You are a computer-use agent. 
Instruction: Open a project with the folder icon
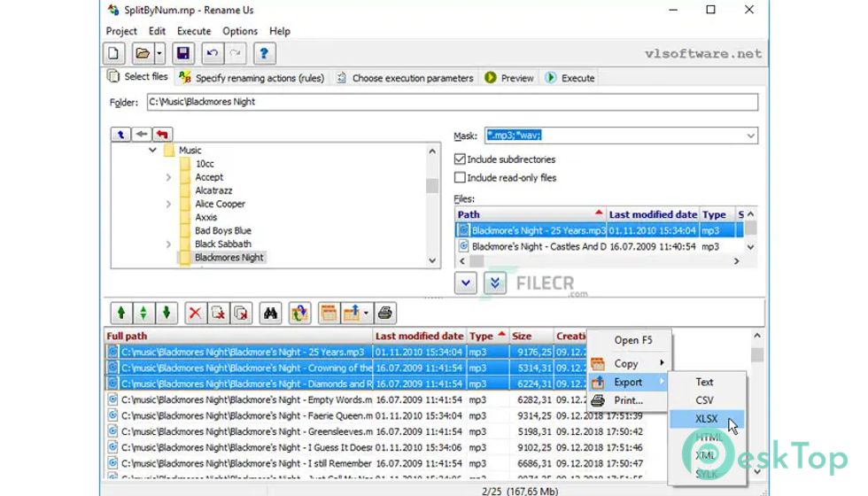143,54
